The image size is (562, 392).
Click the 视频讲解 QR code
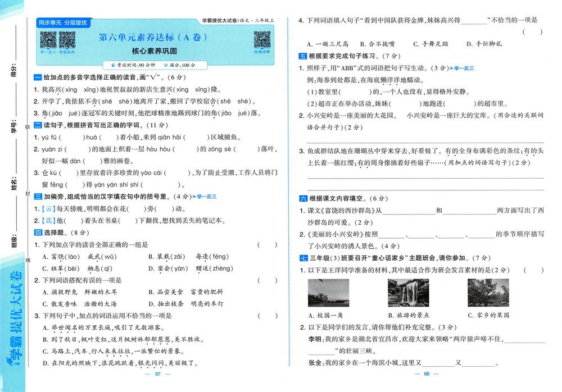click(261, 39)
